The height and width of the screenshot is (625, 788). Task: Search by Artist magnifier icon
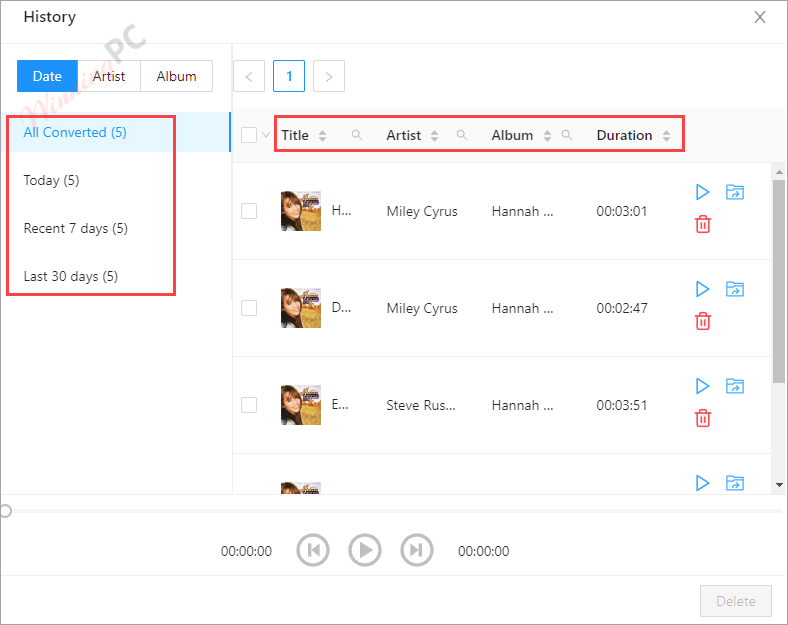462,135
